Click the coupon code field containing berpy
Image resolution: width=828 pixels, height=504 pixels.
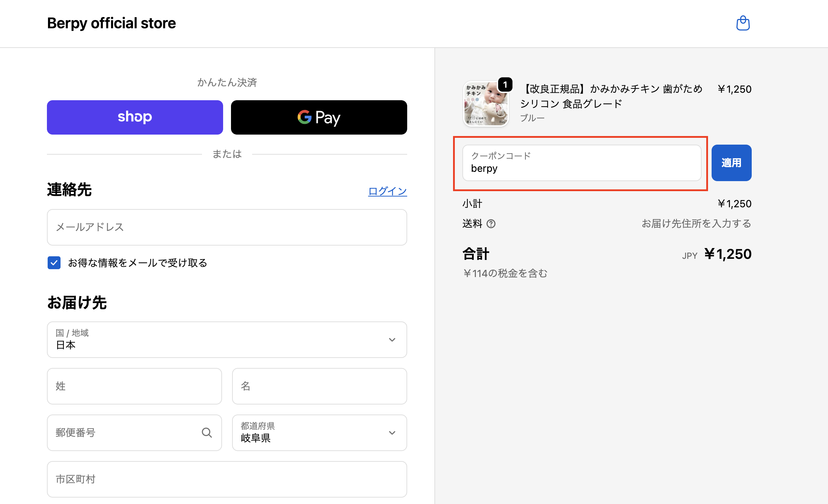(581, 163)
